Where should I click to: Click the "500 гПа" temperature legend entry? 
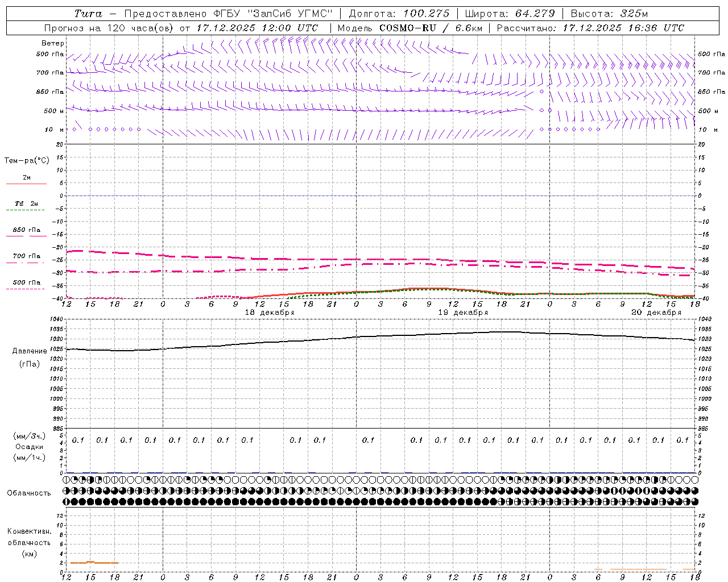point(27,282)
